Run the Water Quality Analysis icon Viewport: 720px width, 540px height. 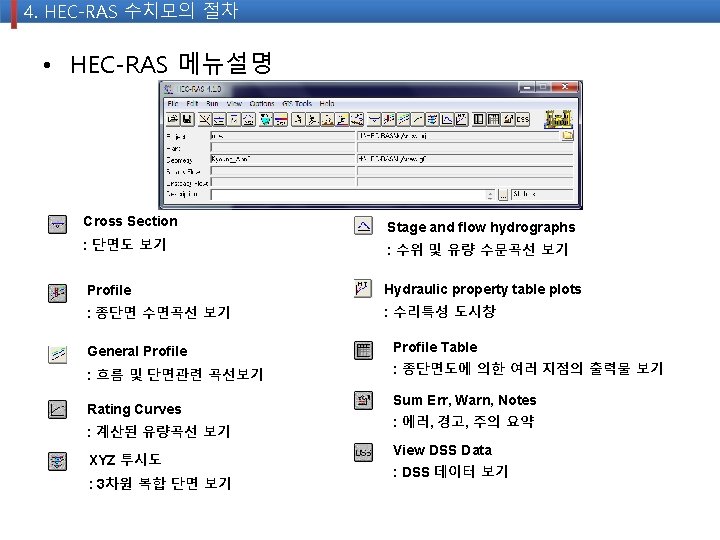pyautogui.click(x=342, y=120)
